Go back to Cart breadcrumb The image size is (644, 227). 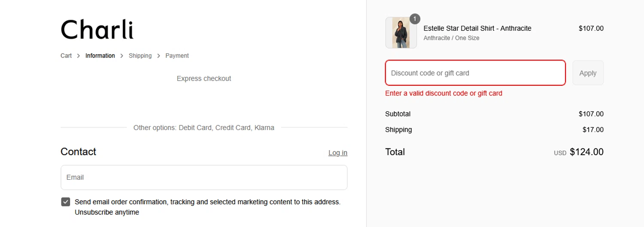tap(66, 56)
